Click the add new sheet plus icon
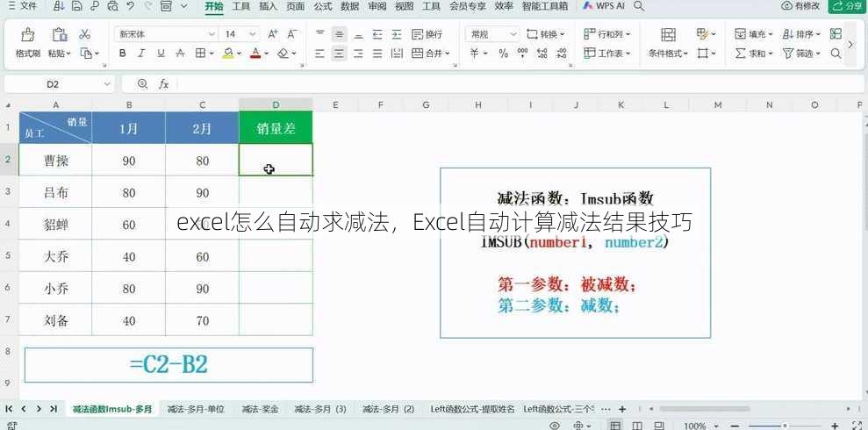Screen dimensions: 868x430 click(622, 409)
